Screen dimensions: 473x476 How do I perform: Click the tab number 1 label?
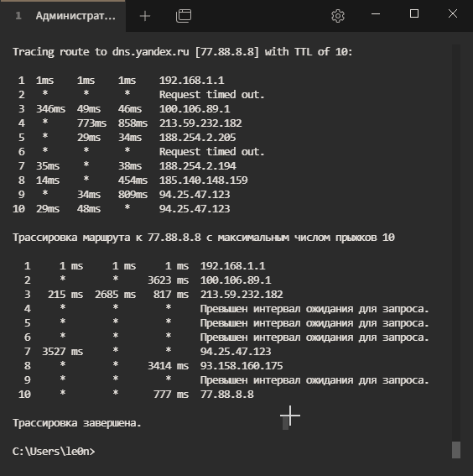18,15
